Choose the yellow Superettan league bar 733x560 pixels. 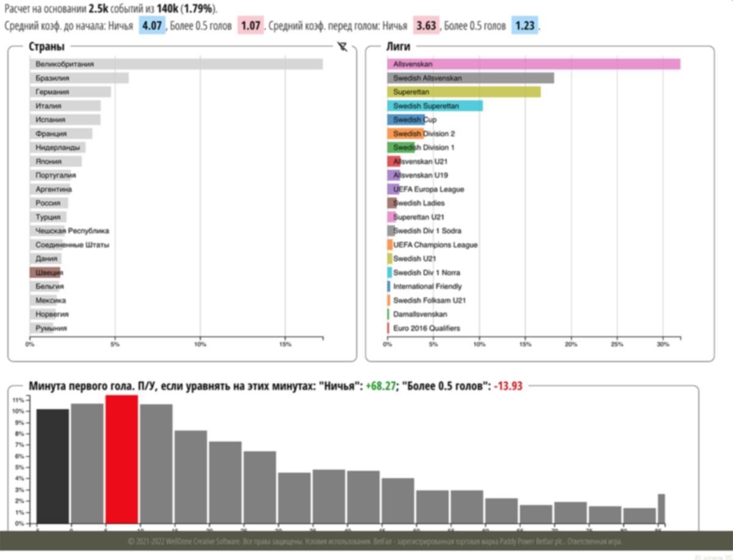pyautogui.click(x=463, y=92)
